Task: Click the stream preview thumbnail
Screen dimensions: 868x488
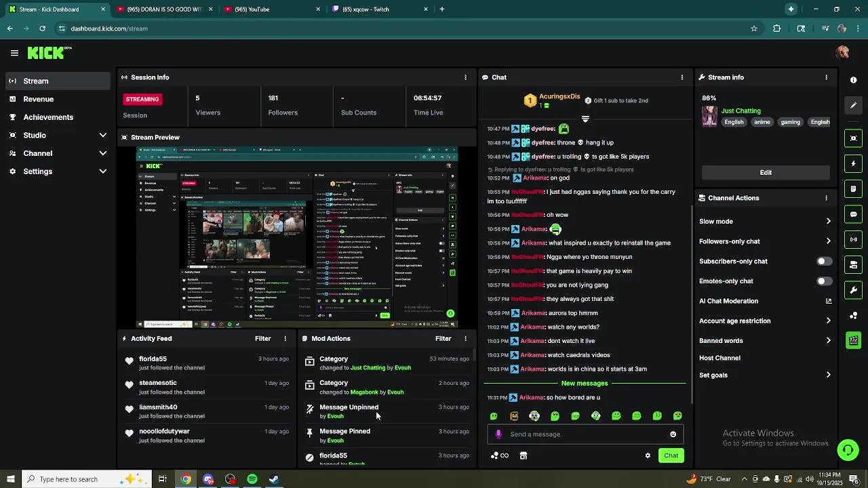Action: 297,237
